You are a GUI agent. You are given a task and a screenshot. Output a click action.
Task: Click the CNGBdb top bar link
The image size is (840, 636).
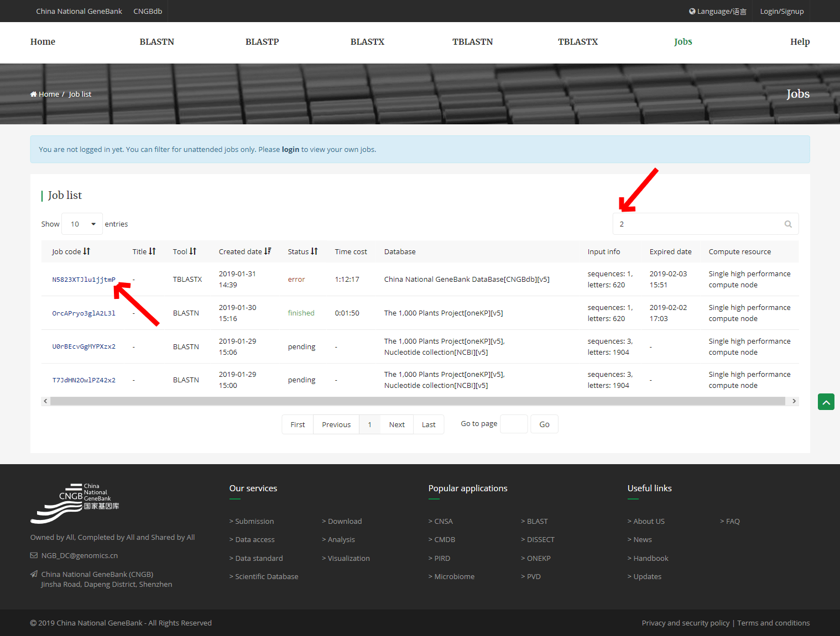(148, 11)
